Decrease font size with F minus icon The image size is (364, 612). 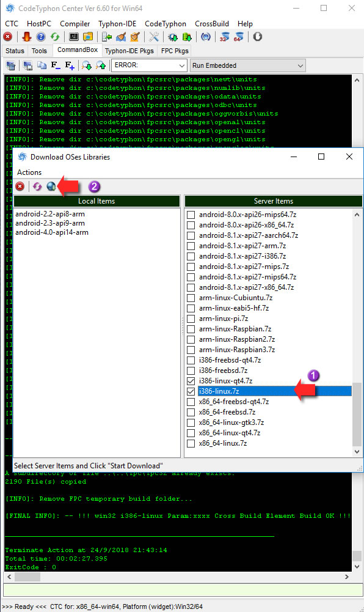tap(56, 65)
